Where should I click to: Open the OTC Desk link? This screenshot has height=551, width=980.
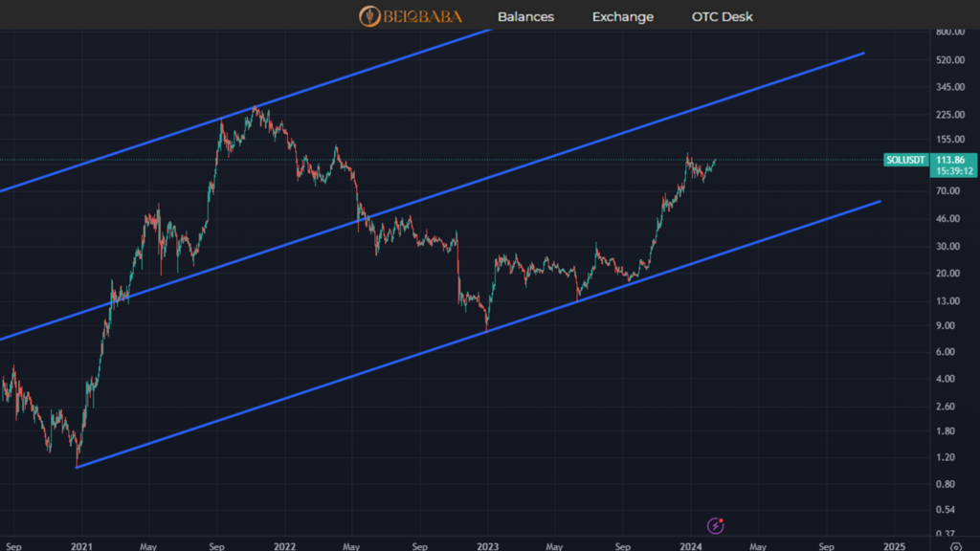(x=722, y=16)
